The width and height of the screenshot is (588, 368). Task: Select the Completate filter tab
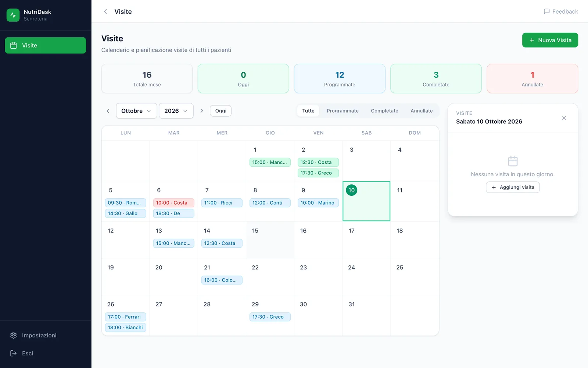[x=384, y=111]
